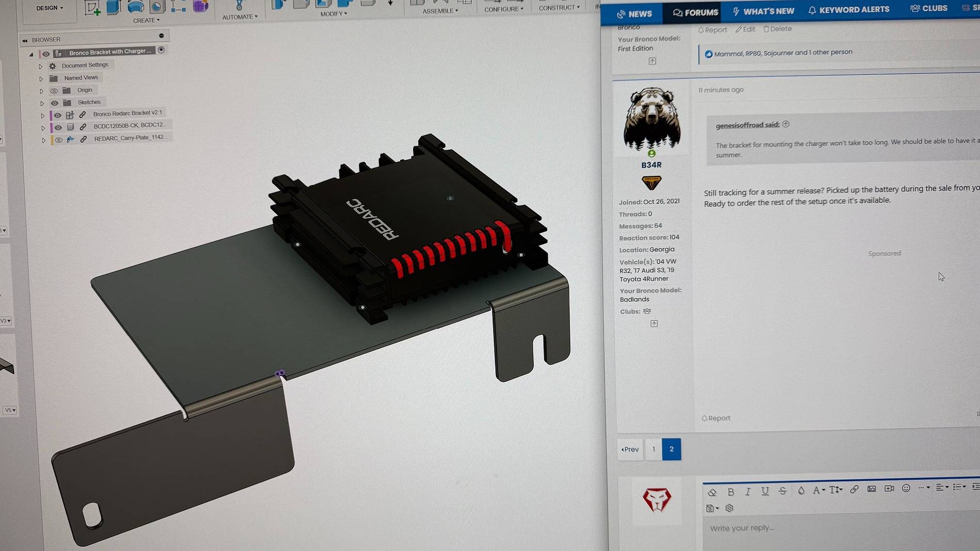The width and height of the screenshot is (980, 551).
Task: Expand the REDARC_Carry-Plate node
Action: pyautogui.click(x=43, y=140)
